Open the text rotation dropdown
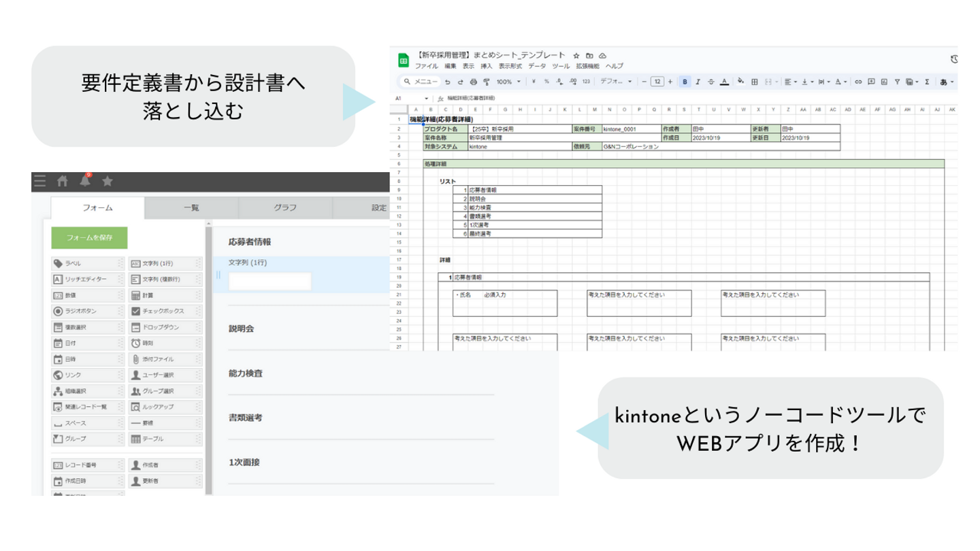Screen dimensions: 980x551 (x=840, y=82)
